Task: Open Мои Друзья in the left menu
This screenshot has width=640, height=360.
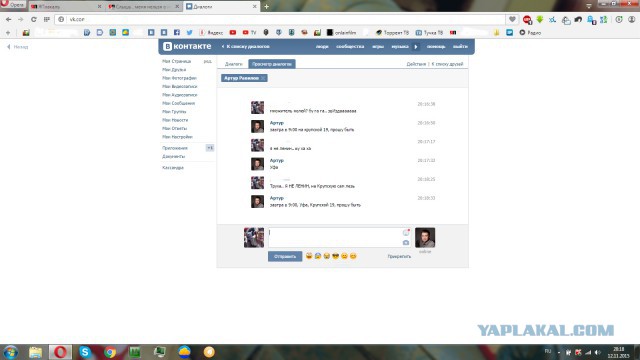Action: pyautogui.click(x=174, y=70)
